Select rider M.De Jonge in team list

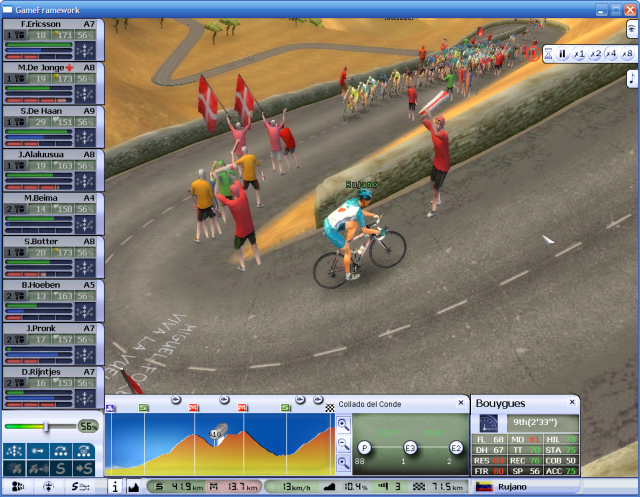point(51,68)
